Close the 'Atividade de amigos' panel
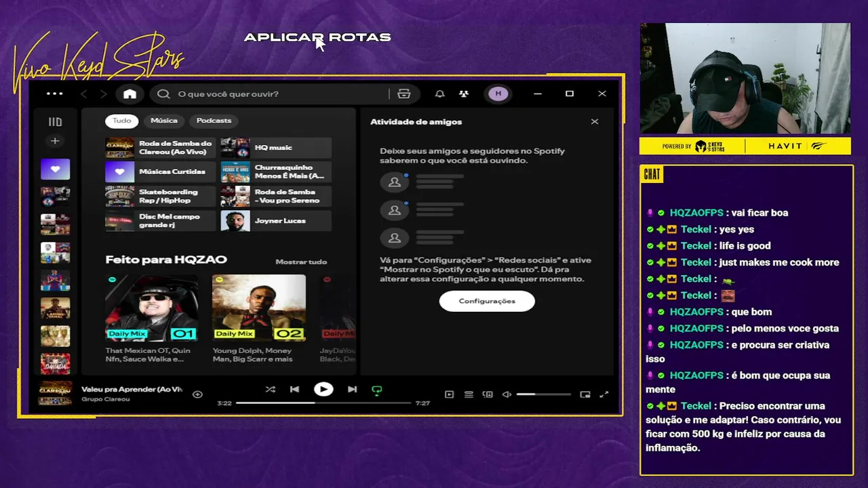Image resolution: width=868 pixels, height=488 pixels. point(595,122)
